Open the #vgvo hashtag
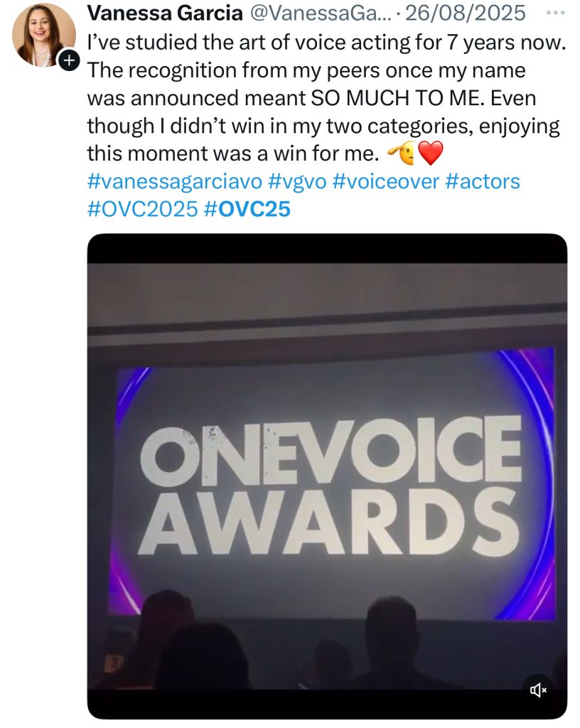This screenshot has width=580, height=728. [297, 181]
